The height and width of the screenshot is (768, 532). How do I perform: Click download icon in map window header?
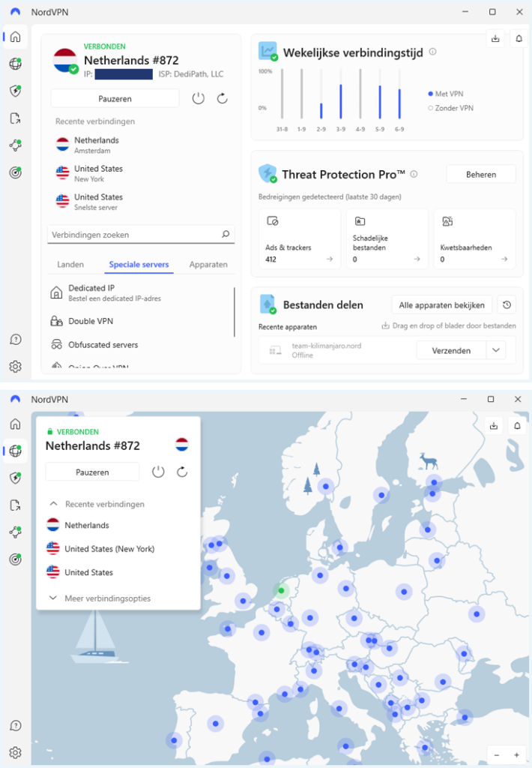(494, 426)
